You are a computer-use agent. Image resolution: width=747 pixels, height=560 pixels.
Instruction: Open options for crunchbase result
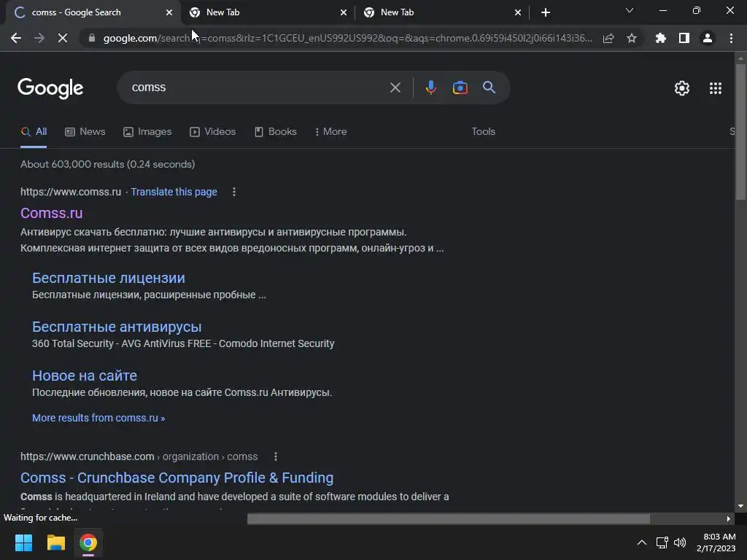pyautogui.click(x=275, y=456)
